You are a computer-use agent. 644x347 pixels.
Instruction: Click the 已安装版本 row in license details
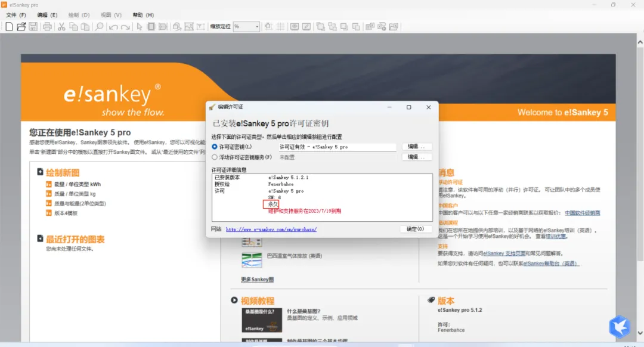click(322, 178)
